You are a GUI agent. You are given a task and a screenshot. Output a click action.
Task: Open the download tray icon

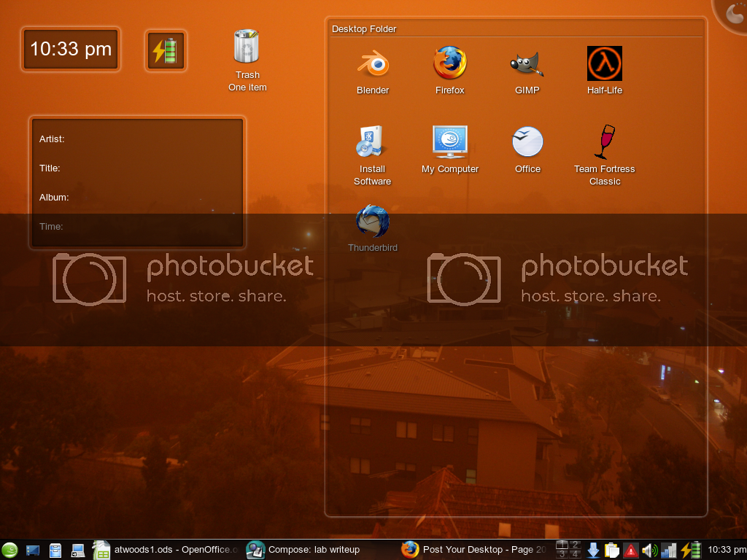coord(593,551)
